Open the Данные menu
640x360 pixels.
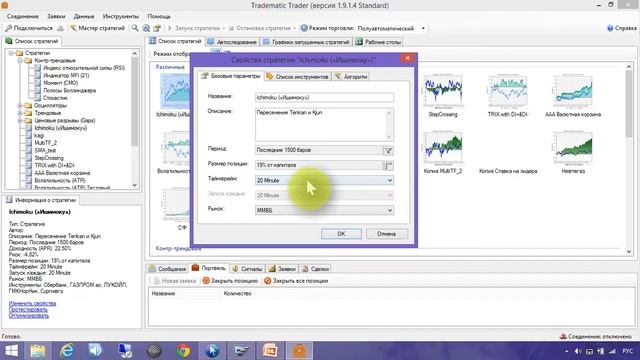pyautogui.click(x=84, y=16)
